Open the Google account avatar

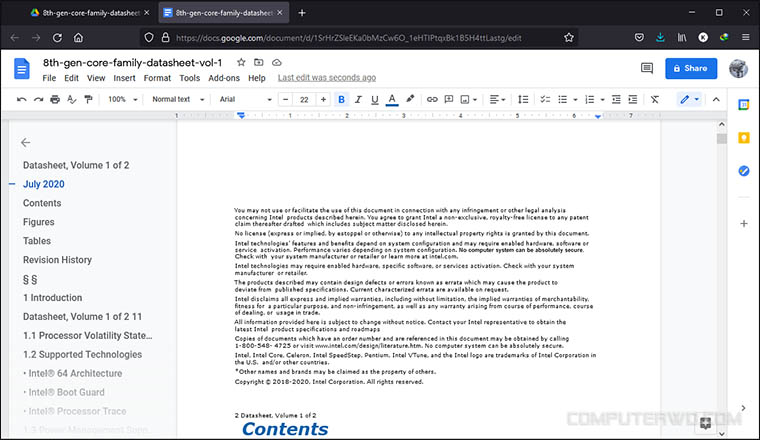(739, 68)
